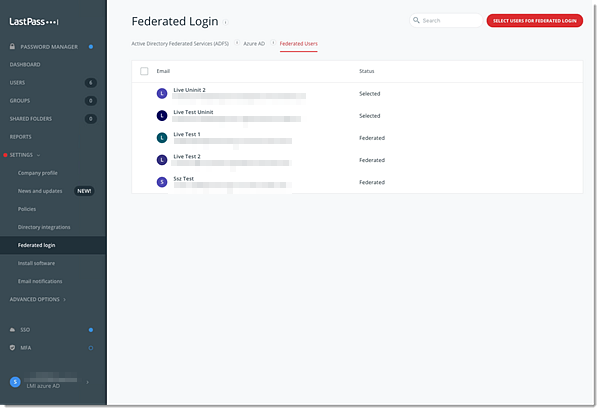Click Federated status of Ssz Test
The height and width of the screenshot is (411, 600).
tap(372, 182)
